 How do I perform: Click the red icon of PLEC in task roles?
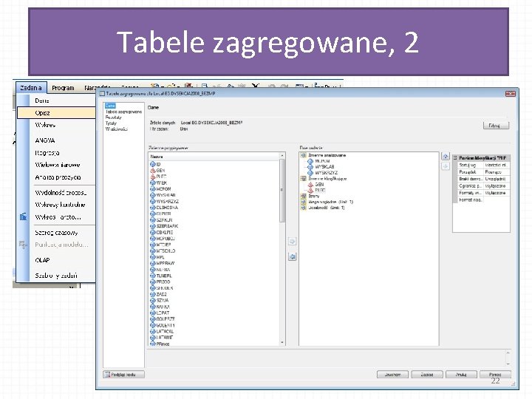[310, 191]
